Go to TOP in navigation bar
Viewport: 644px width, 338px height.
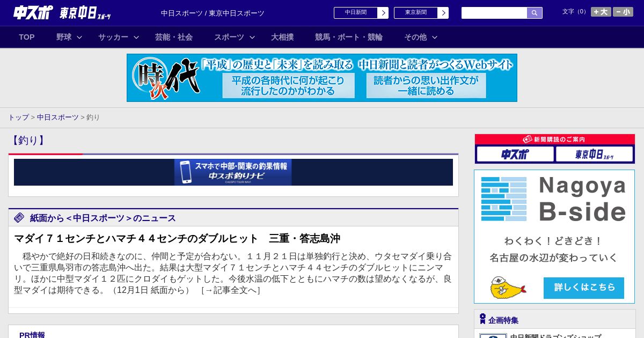point(27,37)
